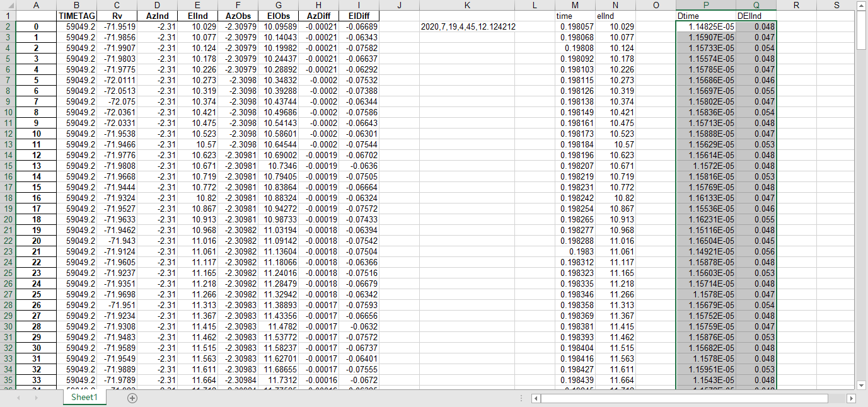Click the horizontal scrollbar left arrow
The height and width of the screenshot is (407, 868).
pyautogui.click(x=535, y=398)
